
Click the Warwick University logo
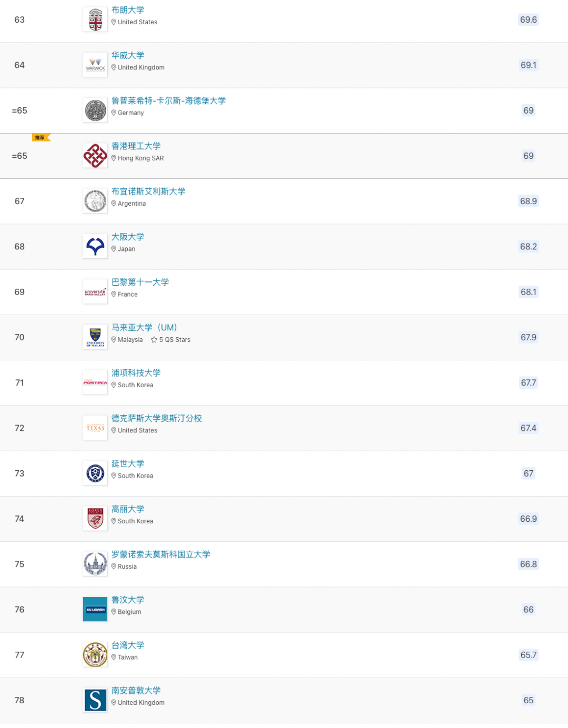click(95, 64)
